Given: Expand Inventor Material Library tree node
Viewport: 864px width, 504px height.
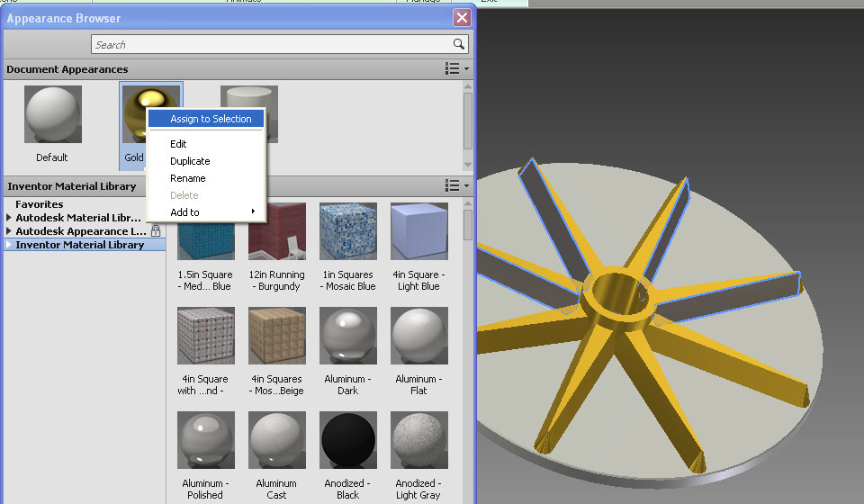Looking at the screenshot, I should pyautogui.click(x=9, y=245).
